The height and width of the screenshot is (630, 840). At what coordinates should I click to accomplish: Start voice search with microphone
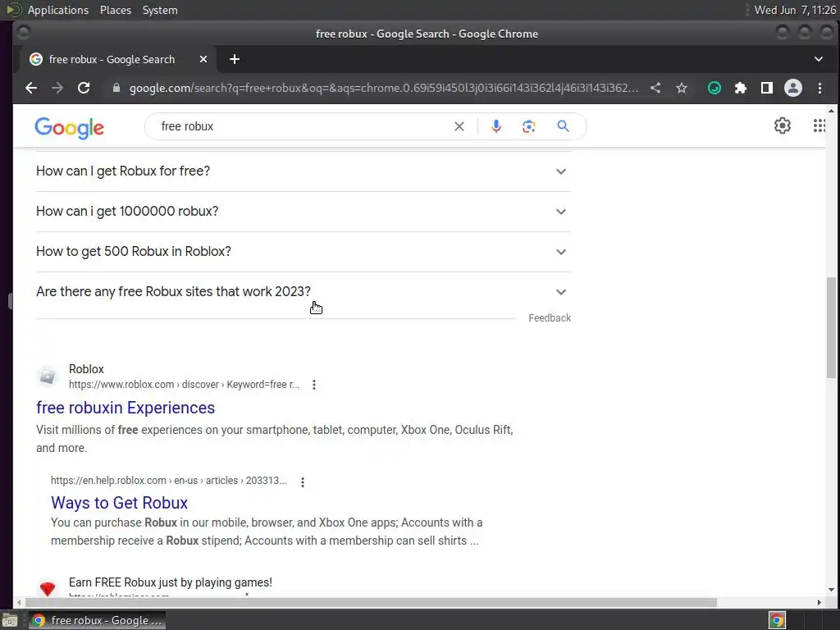pos(496,126)
